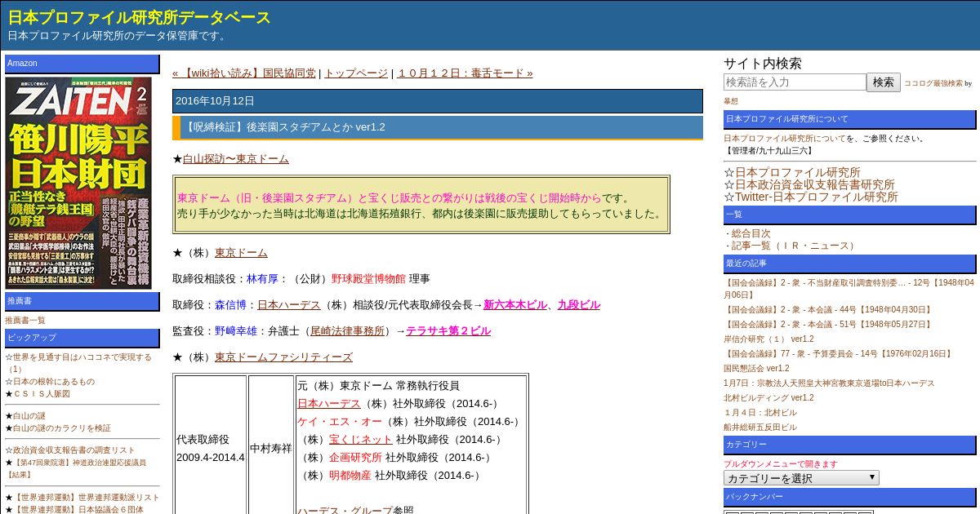Open the ZAITEN magazine cover thumbnail
The height and width of the screenshot is (514, 980).
pos(78,183)
